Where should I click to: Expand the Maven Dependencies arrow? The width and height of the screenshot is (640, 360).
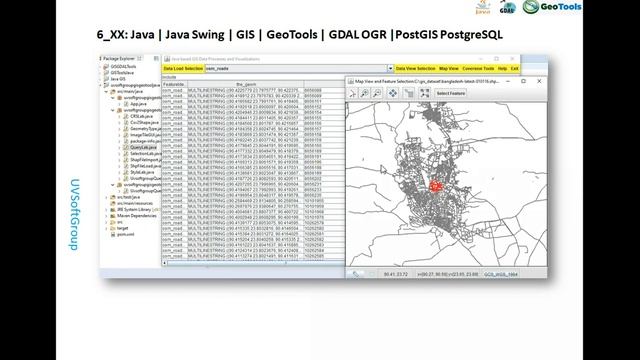click(107, 216)
